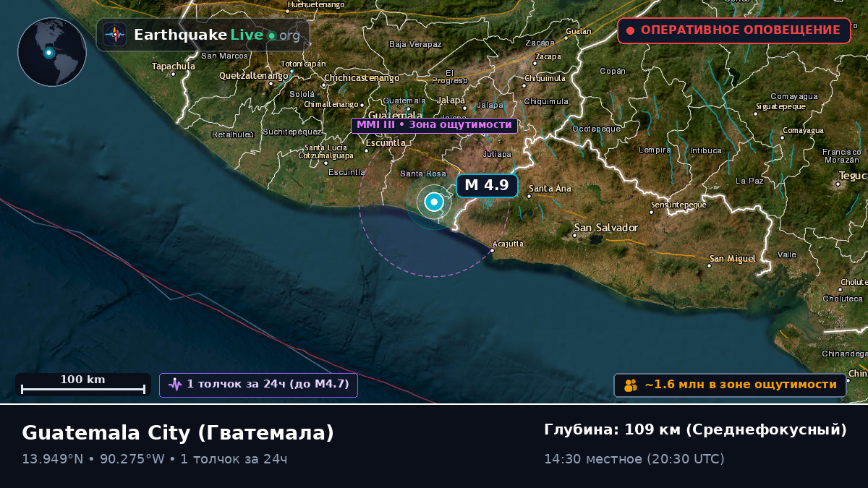Click the Earthquake Live compass logo icon
The width and height of the screenshot is (868, 488).
115,35
